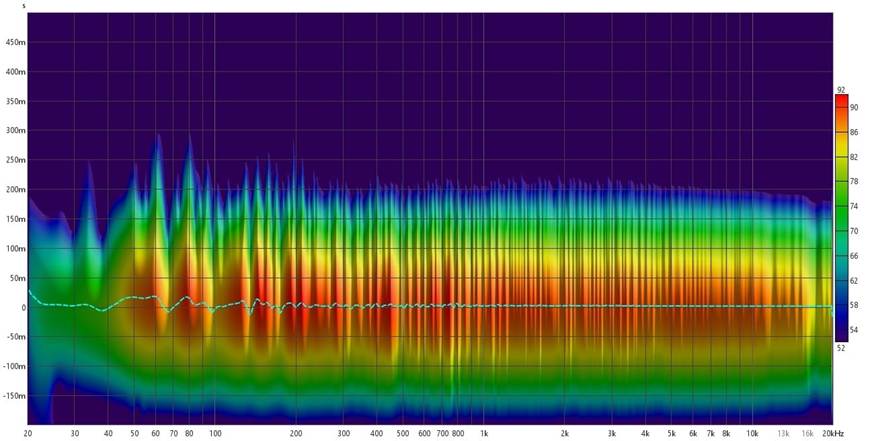
Task: Click the 100 label on frequency axis
Action: coord(215,434)
